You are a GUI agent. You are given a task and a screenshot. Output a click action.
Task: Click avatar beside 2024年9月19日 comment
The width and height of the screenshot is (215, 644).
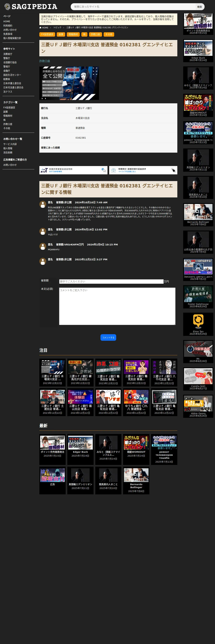[43, 231]
